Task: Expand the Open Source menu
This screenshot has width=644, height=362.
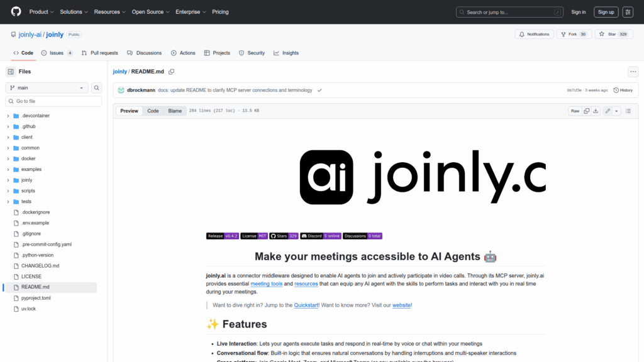Action: point(150,12)
